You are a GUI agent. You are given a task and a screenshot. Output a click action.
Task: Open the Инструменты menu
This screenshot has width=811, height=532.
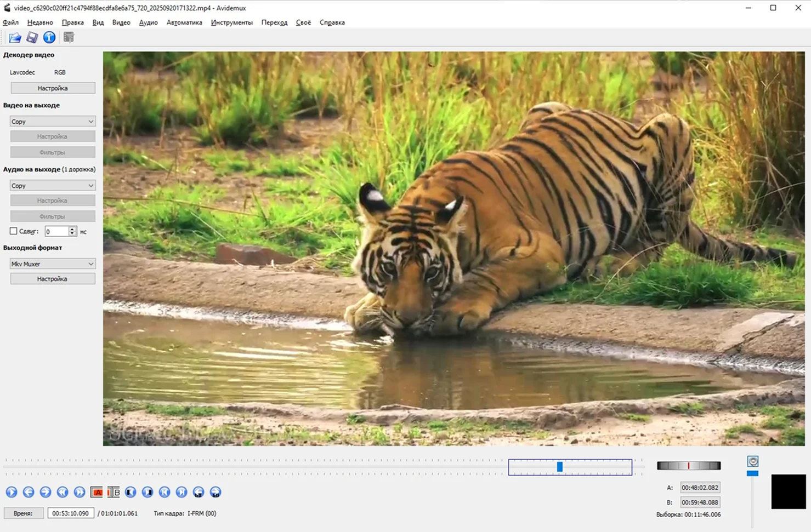231,22
